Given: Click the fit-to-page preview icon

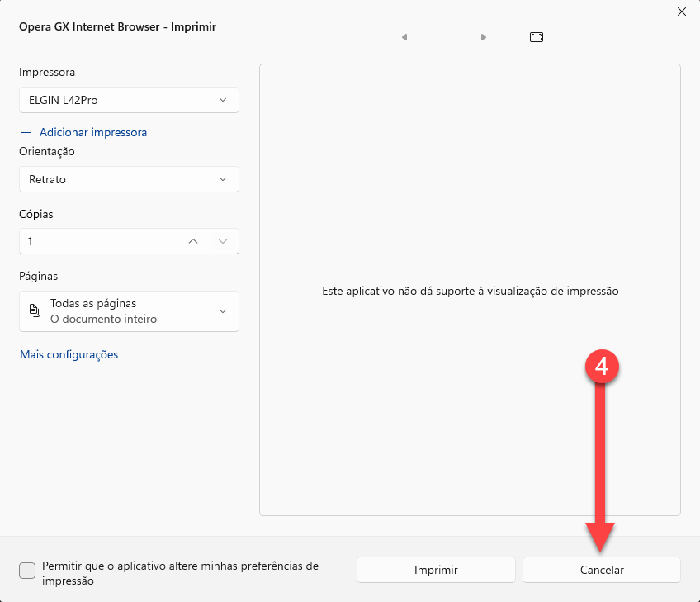Looking at the screenshot, I should [537, 37].
